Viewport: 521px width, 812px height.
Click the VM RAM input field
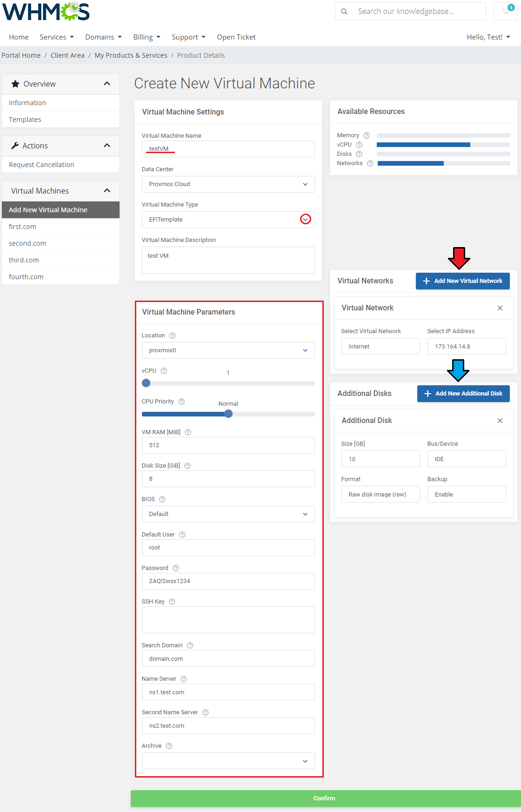coord(228,445)
